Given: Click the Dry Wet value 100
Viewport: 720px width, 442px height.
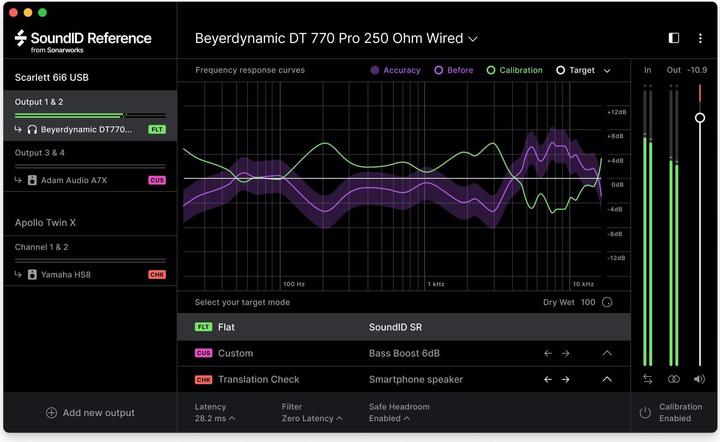Looking at the screenshot, I should (x=588, y=302).
